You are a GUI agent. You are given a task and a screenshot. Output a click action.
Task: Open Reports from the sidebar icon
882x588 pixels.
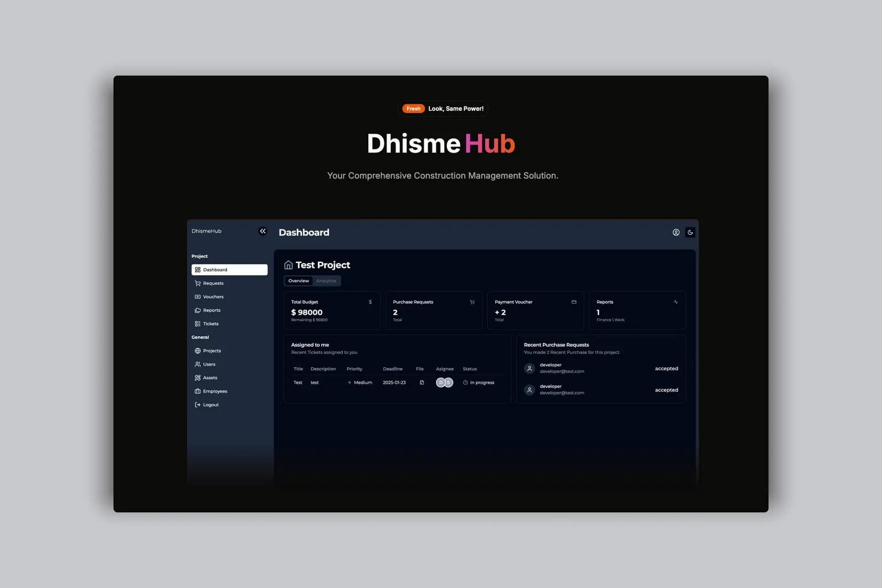click(198, 310)
